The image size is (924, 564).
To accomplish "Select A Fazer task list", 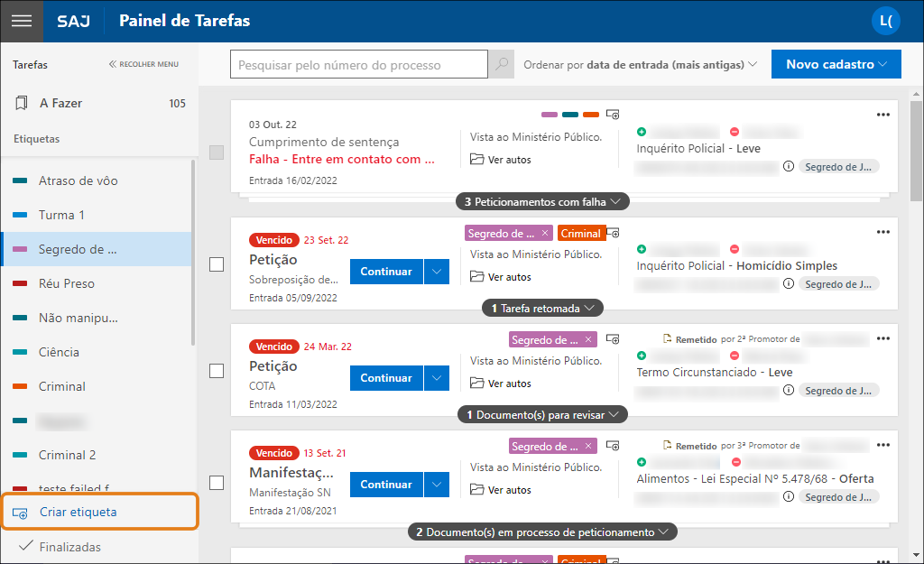I will pyautogui.click(x=60, y=103).
